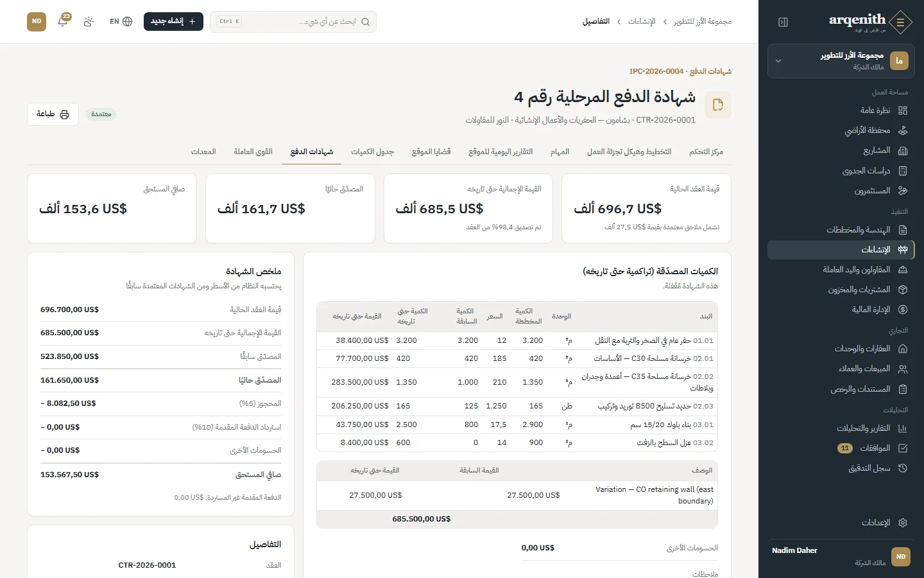The image size is (924, 578).
Task: Open المبيعات والعملاء sales icon
Action: pos(903,369)
